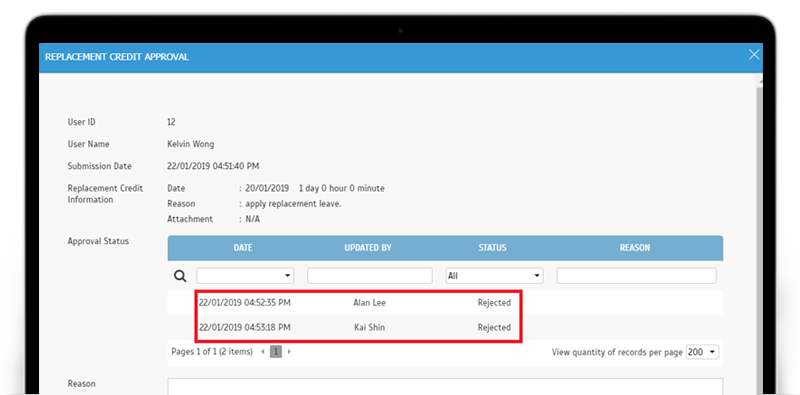Image resolution: width=800 pixels, height=395 pixels.
Task: Select page 1 in the pager
Action: click(276, 352)
